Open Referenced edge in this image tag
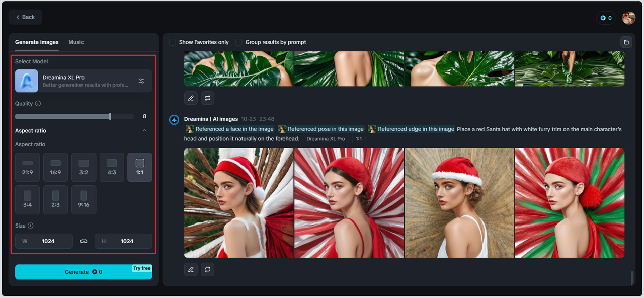Screen dimensions: 644x298 [x=411, y=129]
